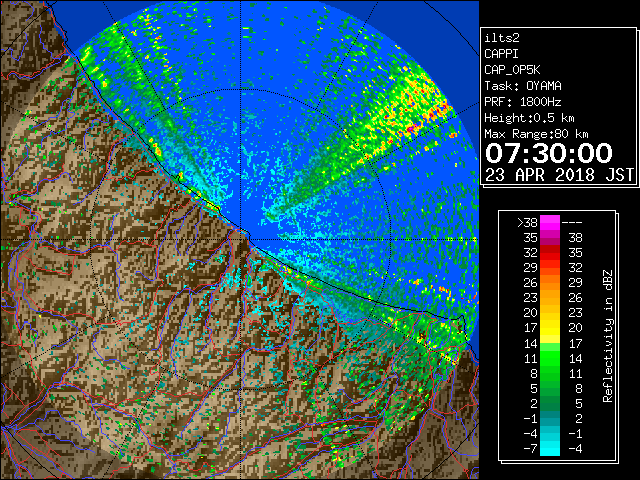Select the red 32–35 dBZ legend color

point(550,253)
